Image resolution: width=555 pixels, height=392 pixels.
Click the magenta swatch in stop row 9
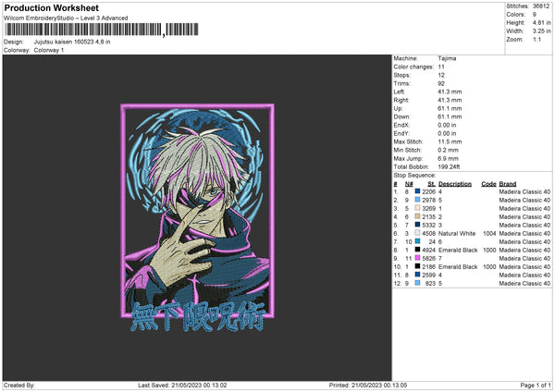pyautogui.click(x=417, y=258)
